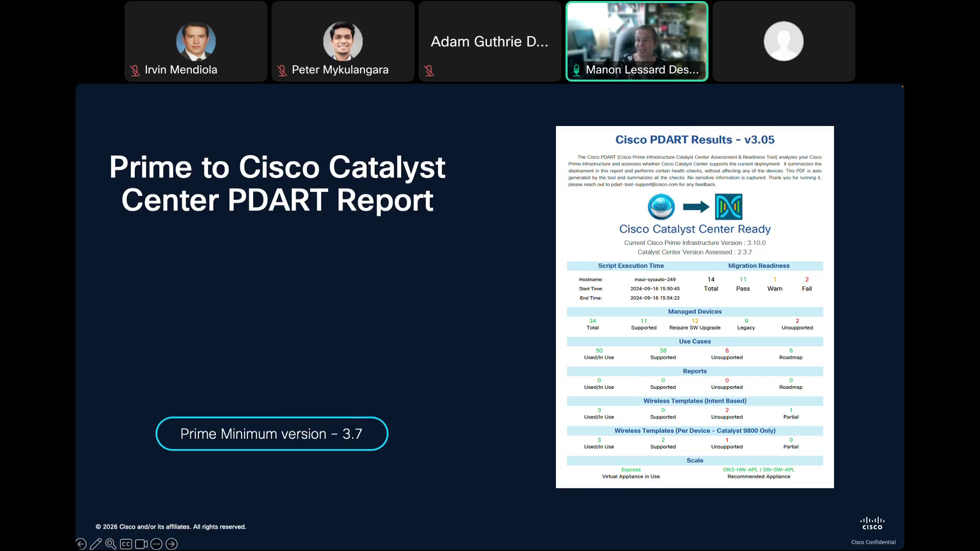Toggle the presenter camera icon
The width and height of the screenshot is (980, 551).
(x=141, y=544)
